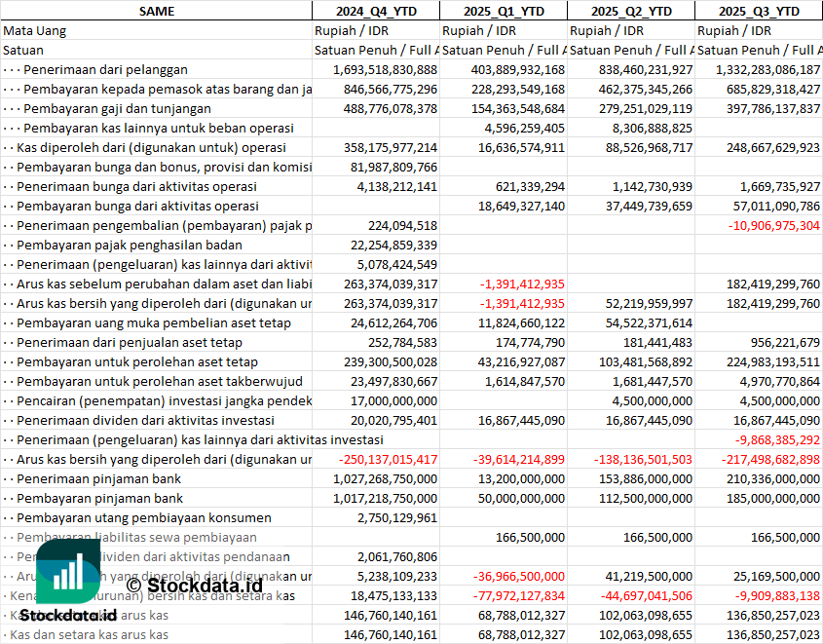
Task: Click the 2025_Q2_YTD column header
Action: pyautogui.click(x=630, y=11)
